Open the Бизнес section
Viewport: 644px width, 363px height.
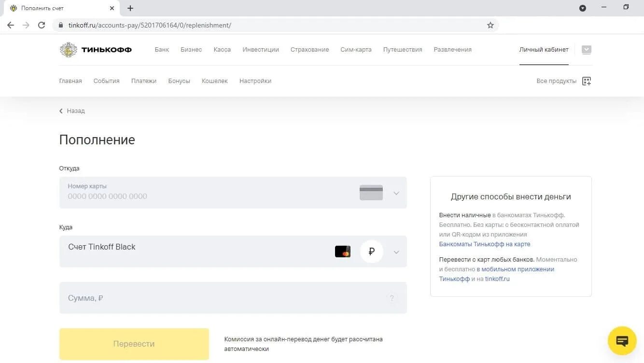tap(191, 50)
